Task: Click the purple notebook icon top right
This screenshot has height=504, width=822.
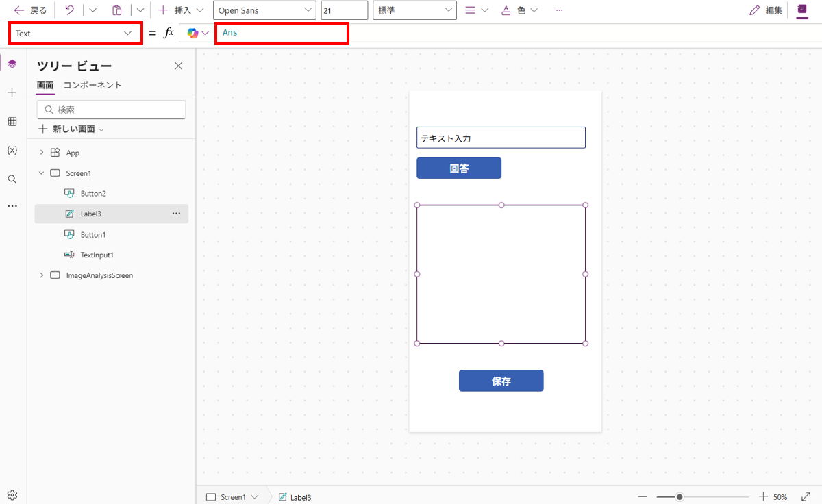Action: tap(802, 10)
